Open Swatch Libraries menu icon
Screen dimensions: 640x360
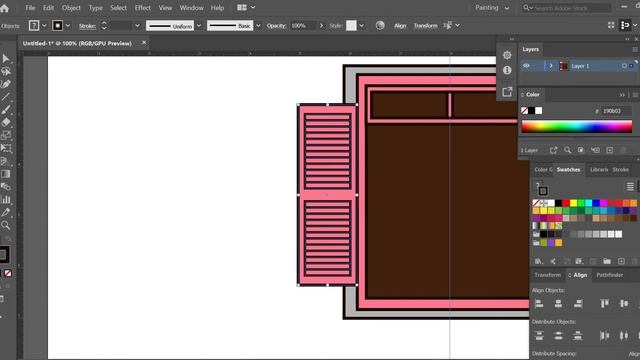coord(539,261)
